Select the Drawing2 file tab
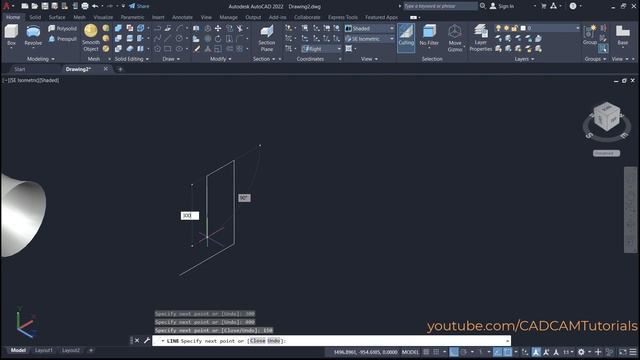The image size is (640, 360). pyautogui.click(x=78, y=69)
